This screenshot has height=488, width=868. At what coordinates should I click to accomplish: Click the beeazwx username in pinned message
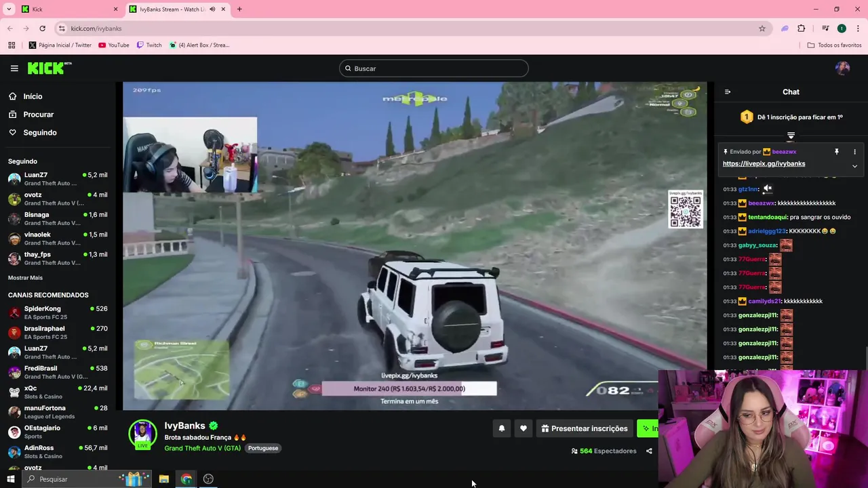point(784,152)
